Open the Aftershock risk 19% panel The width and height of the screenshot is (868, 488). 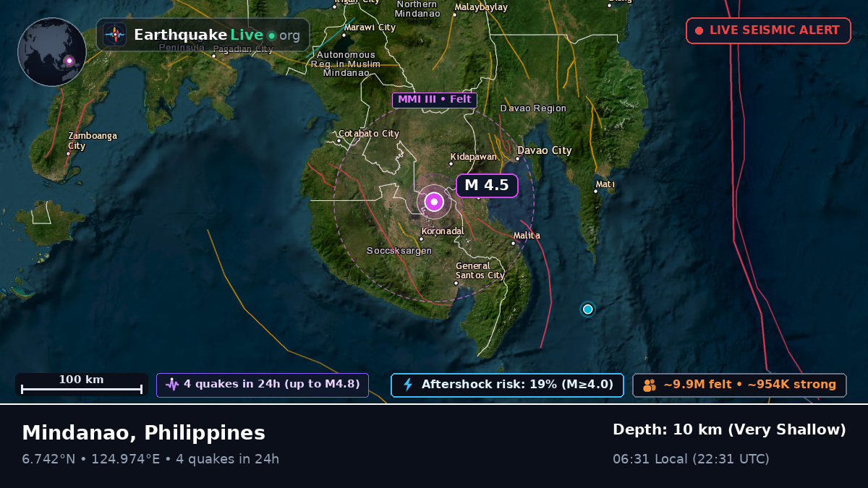507,385
